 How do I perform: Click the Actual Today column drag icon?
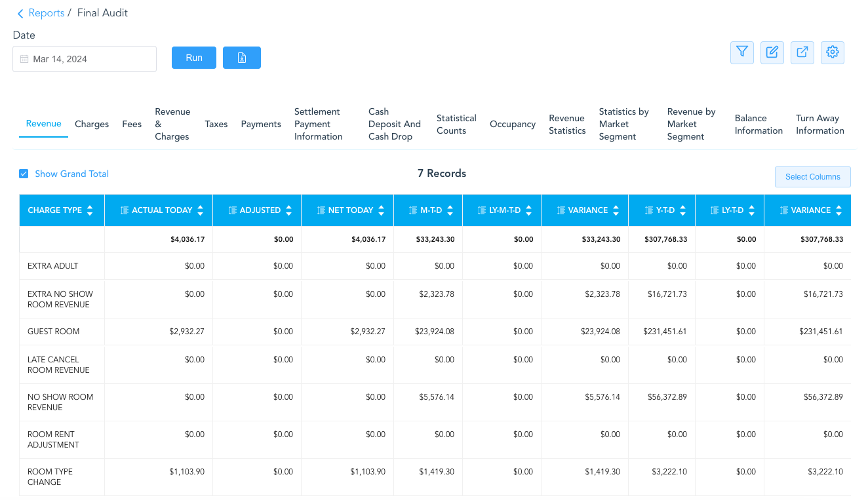coord(124,210)
